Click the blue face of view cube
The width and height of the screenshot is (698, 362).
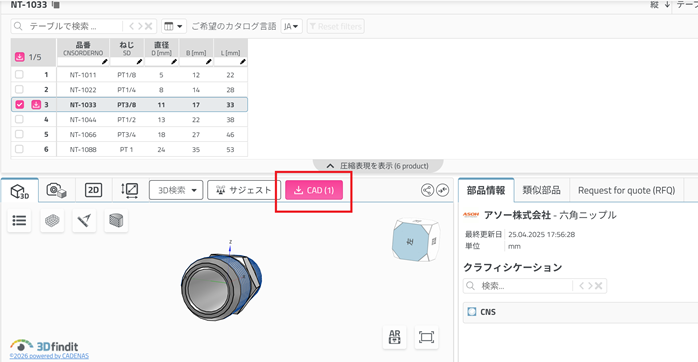click(409, 242)
